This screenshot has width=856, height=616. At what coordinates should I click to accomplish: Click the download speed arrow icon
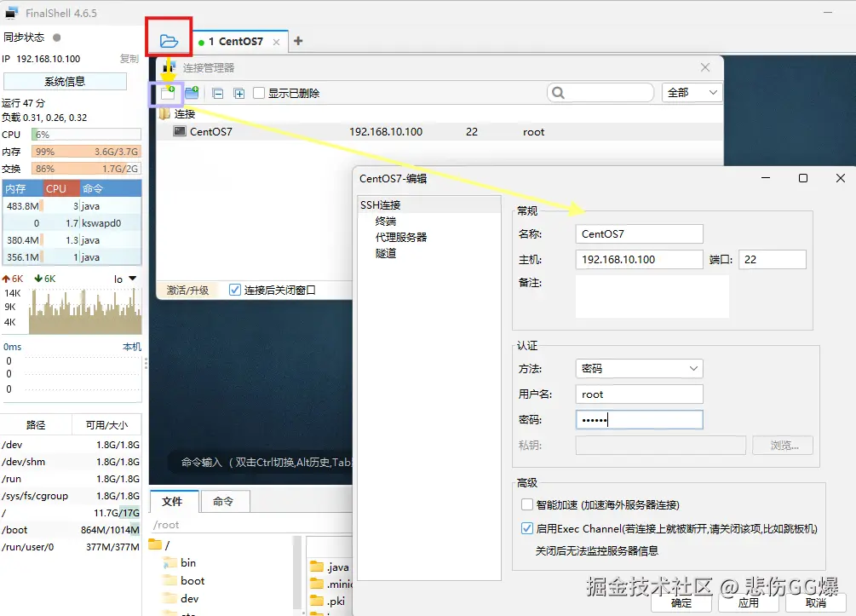tap(38, 279)
